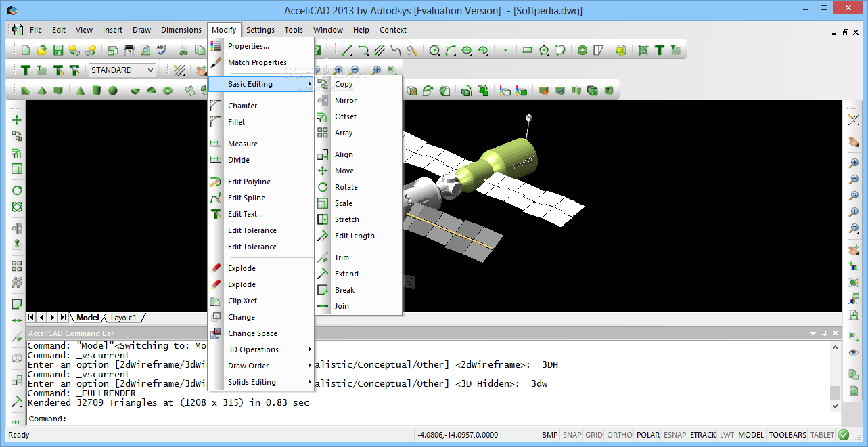Click the Save floppy disk icon
This screenshot has width=868, height=447.
pos(58,50)
